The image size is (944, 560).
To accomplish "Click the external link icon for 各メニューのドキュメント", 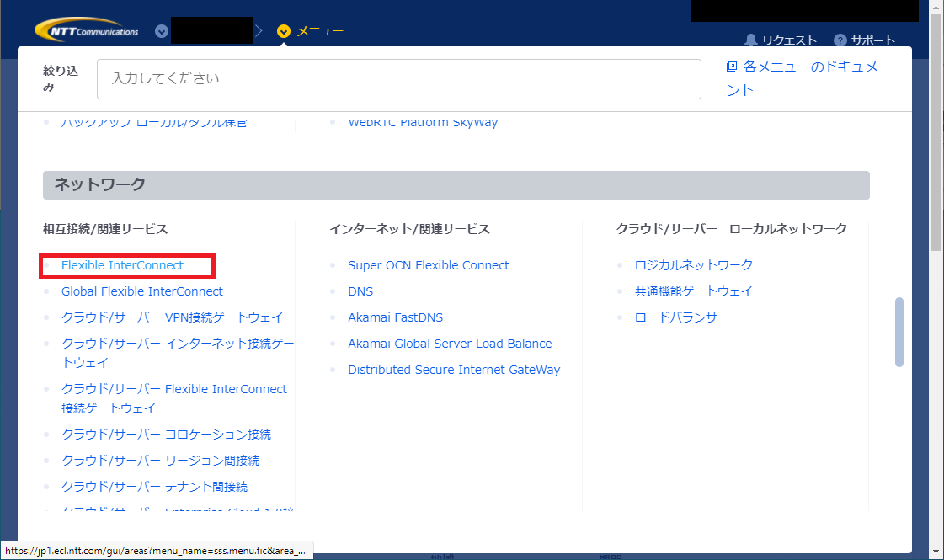I will point(732,67).
